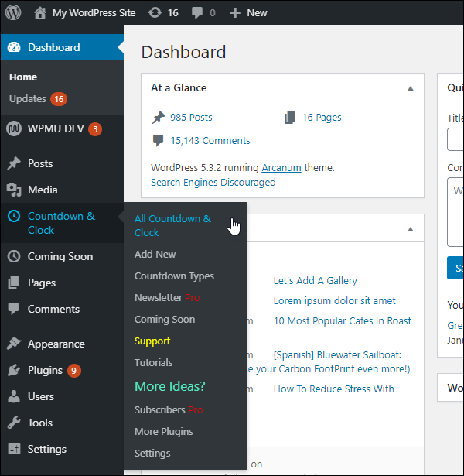This screenshot has width=464, height=476.
Task: Click the Quick Draft content text area
Action: click(x=455, y=212)
